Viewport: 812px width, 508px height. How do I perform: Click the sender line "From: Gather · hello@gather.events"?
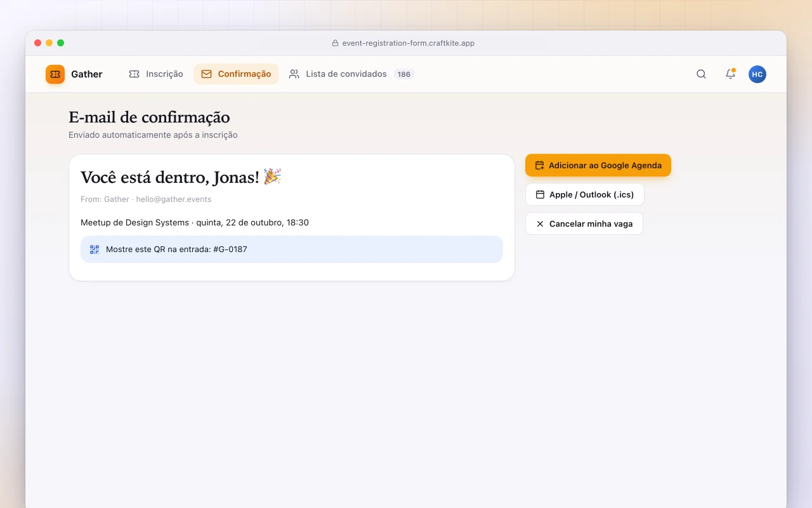(146, 199)
